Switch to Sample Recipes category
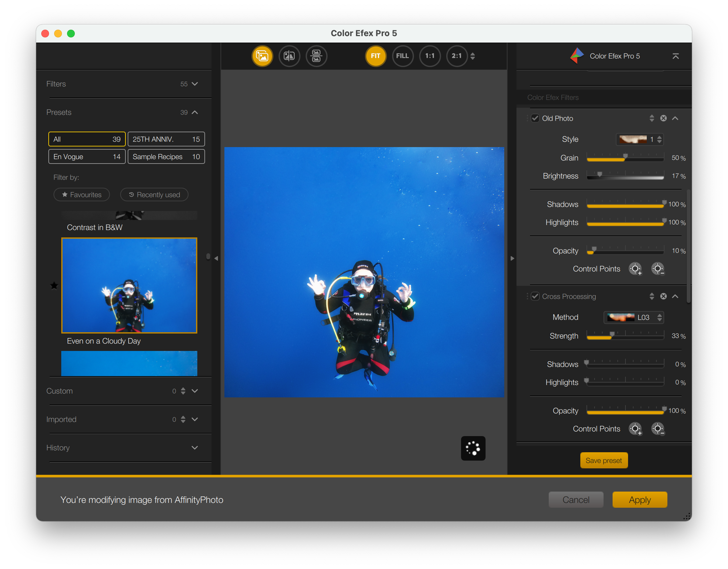 coord(166,157)
